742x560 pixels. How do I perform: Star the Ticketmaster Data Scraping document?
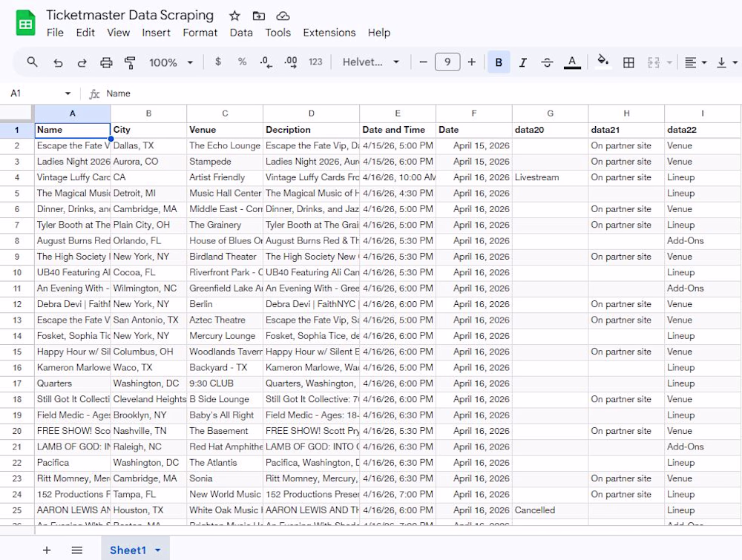[234, 16]
